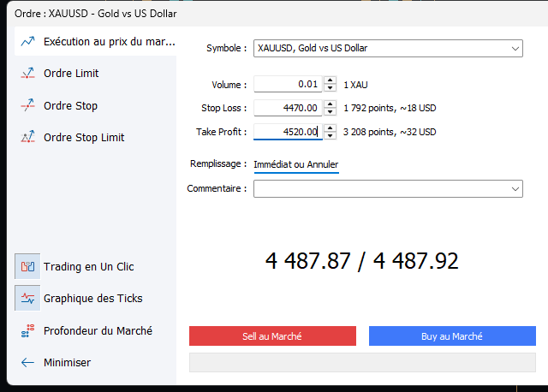This screenshot has width=548, height=392.
Task: Click the Profondeur du Marché icon
Action: 27,330
